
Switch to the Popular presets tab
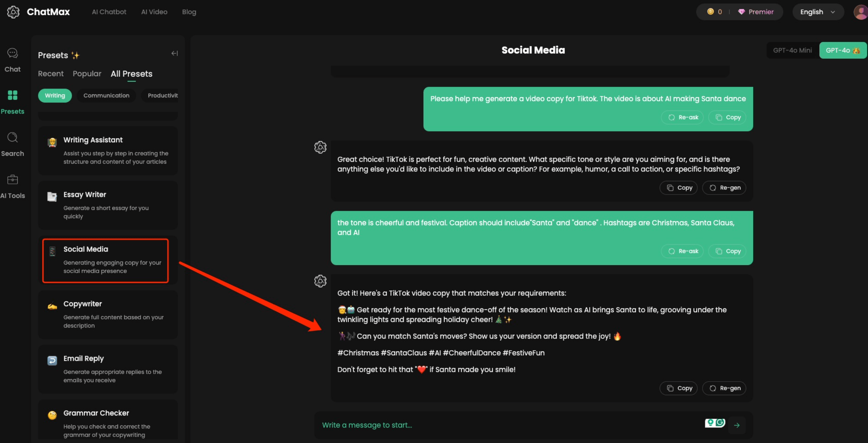87,74
